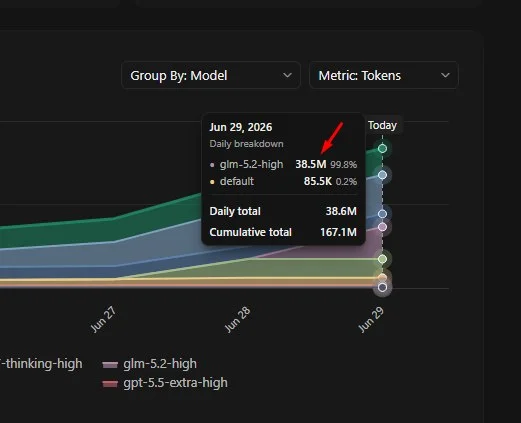
Task: Click the Jun 27 axis label
Action: 103,319
